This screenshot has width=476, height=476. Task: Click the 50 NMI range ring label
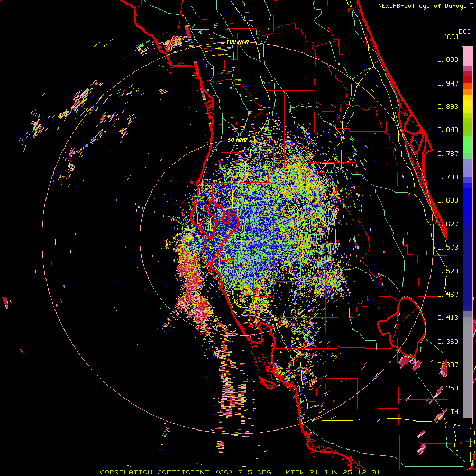tap(237, 140)
